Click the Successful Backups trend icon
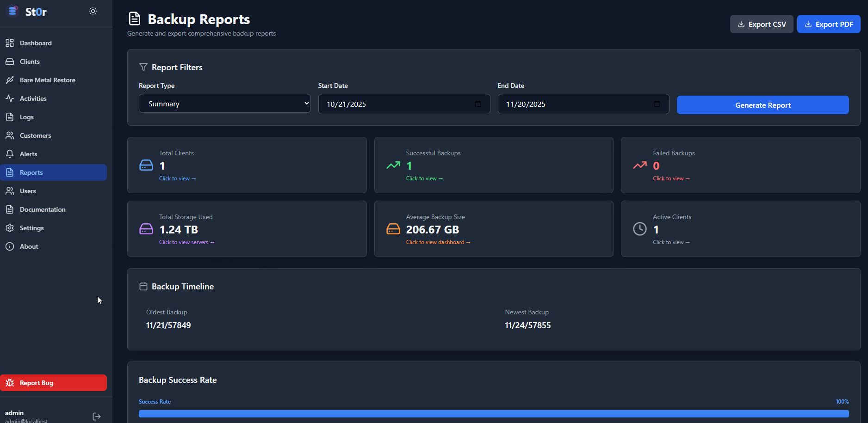This screenshot has height=423, width=868. [x=393, y=165]
